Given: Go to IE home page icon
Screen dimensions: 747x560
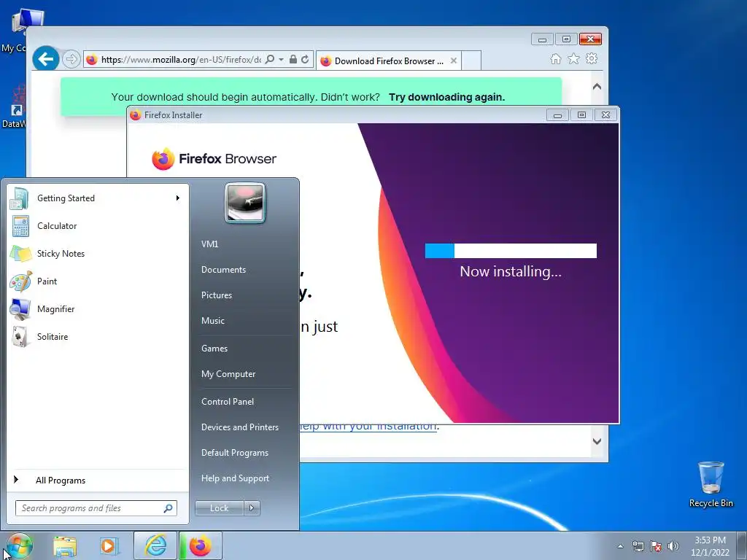Looking at the screenshot, I should pos(555,58).
